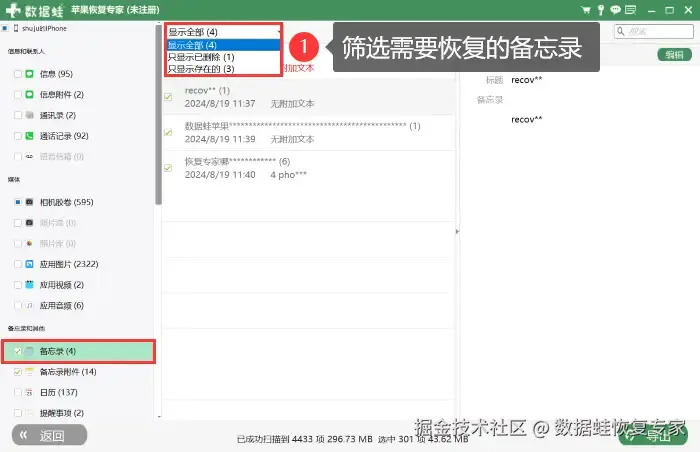Click the 应用图片 (2322) blue icon
This screenshot has height=452, width=700.
(x=29, y=264)
